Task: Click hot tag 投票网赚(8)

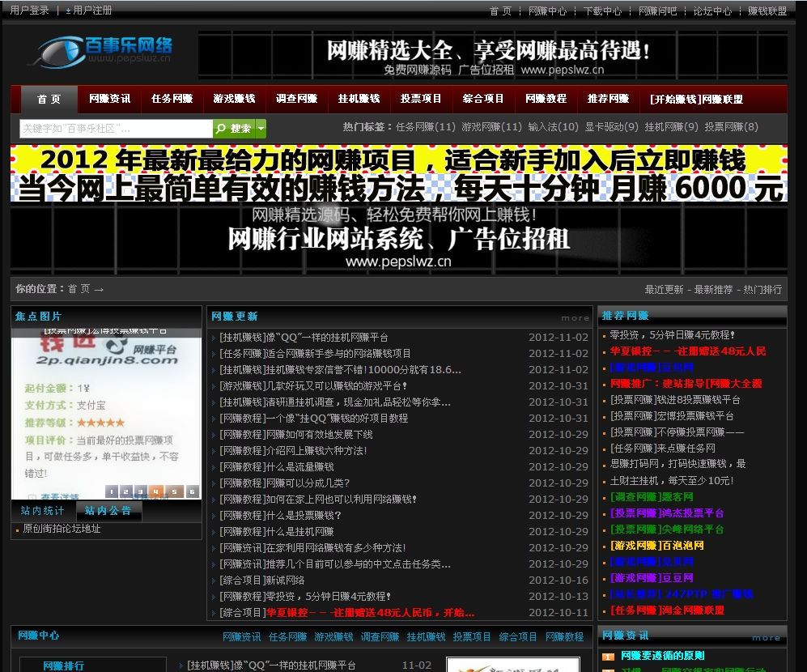Action: coord(732,126)
